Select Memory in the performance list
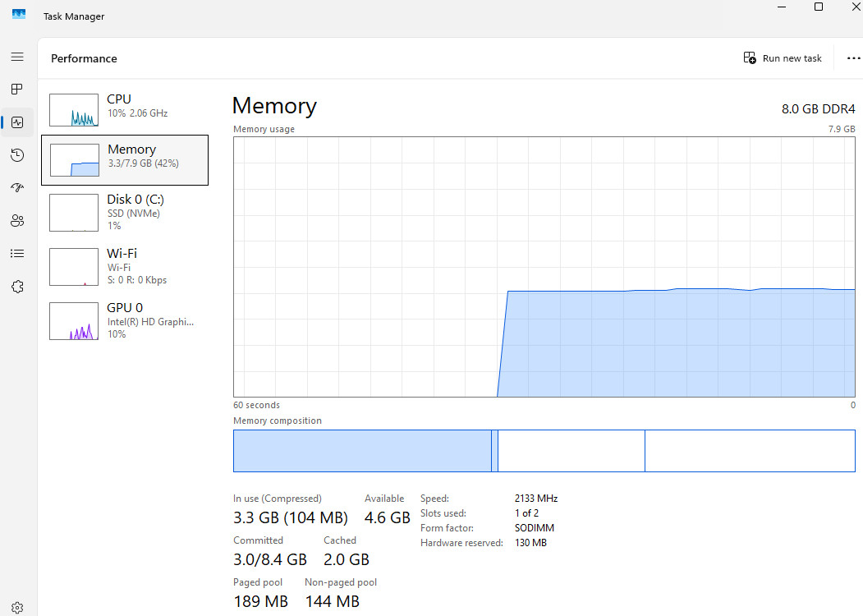Image resolution: width=863 pixels, height=616 pixels. (125, 160)
